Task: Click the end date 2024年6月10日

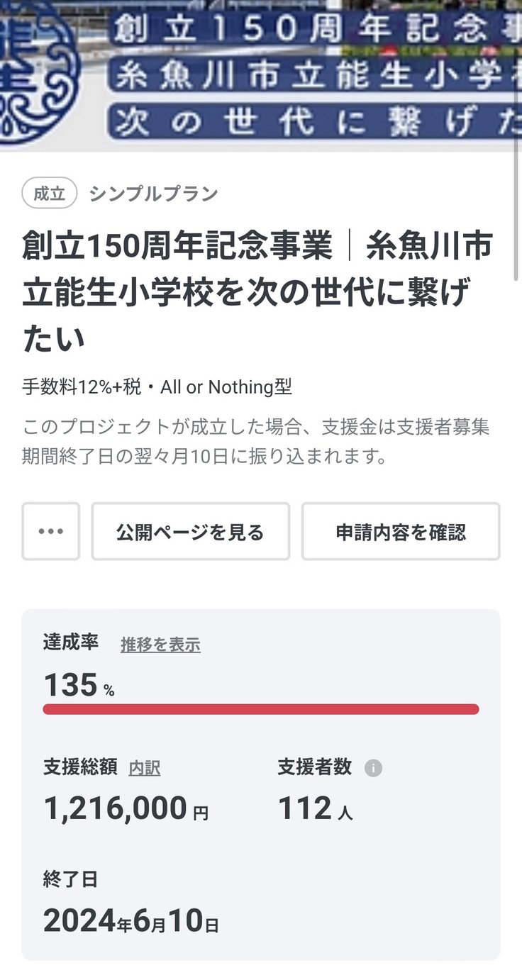Action: tap(130, 921)
